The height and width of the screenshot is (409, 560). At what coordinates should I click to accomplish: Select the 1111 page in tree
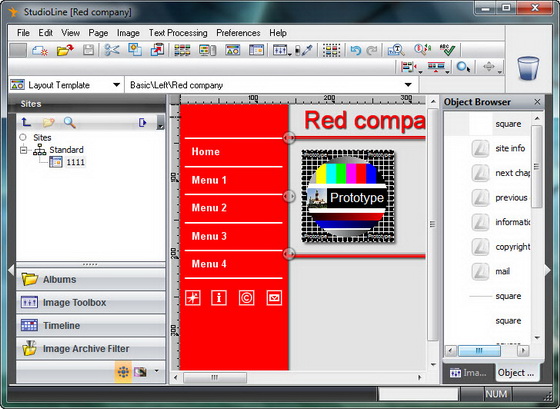coord(75,163)
